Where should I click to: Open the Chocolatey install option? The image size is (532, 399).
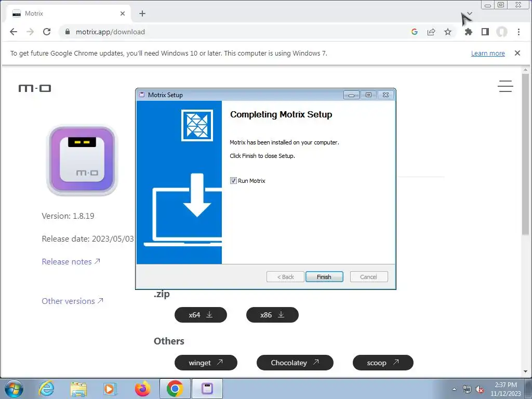coord(295,363)
